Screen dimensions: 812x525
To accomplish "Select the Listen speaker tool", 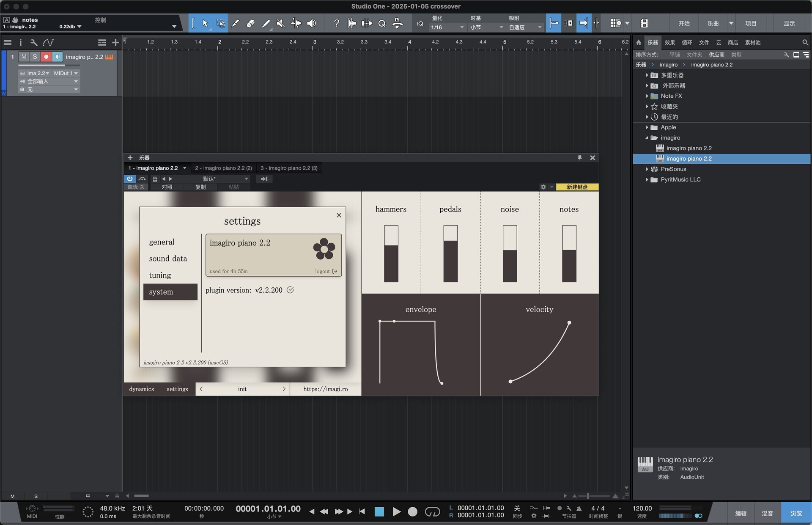I will 312,23.
